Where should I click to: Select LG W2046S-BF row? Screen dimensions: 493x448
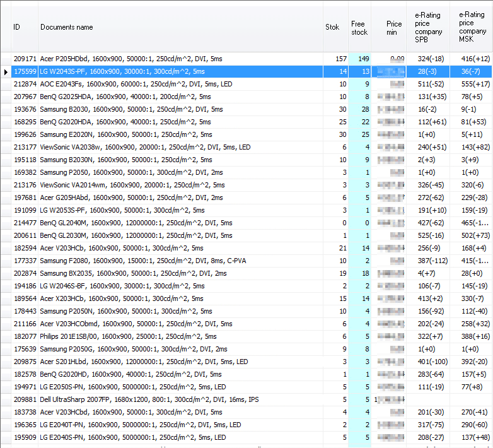click(x=180, y=286)
